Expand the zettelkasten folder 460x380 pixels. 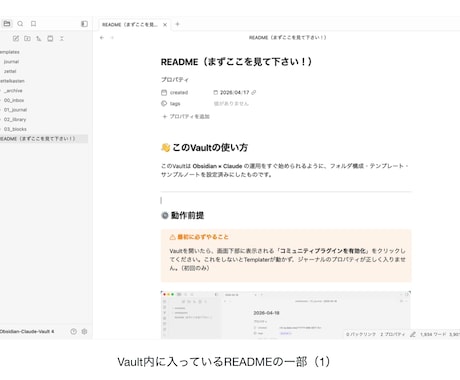click(x=12, y=81)
